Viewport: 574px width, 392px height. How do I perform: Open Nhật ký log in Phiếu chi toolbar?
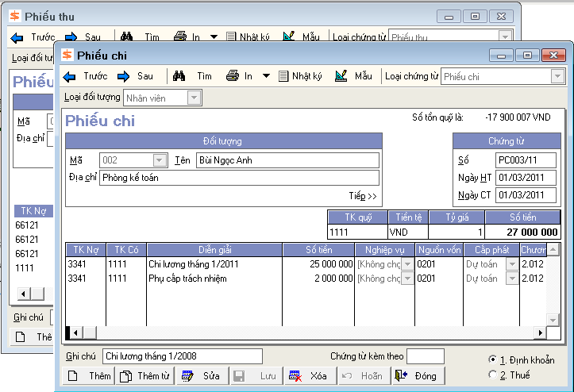point(300,76)
